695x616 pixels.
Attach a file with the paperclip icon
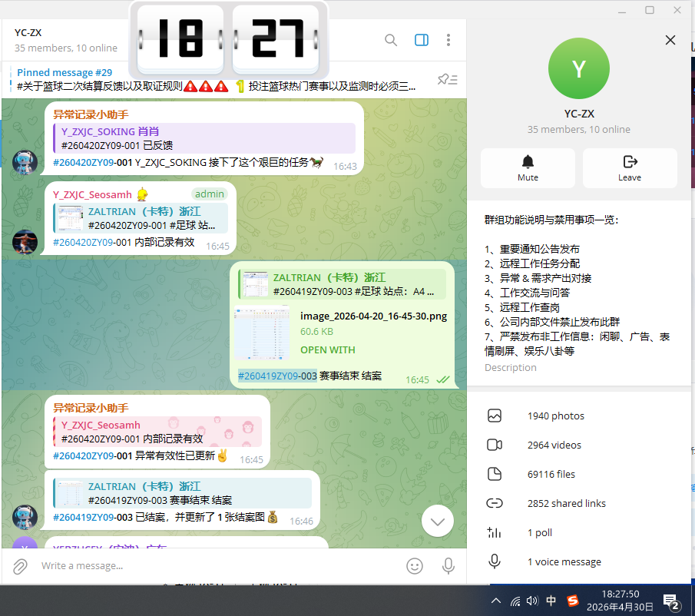[20, 566]
